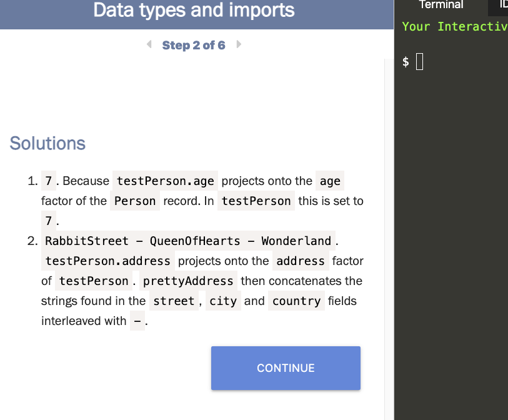Click the RabbitStreet - QueenOfHearts - Wonderland string
This screenshot has height=420, width=508.
[x=188, y=241]
